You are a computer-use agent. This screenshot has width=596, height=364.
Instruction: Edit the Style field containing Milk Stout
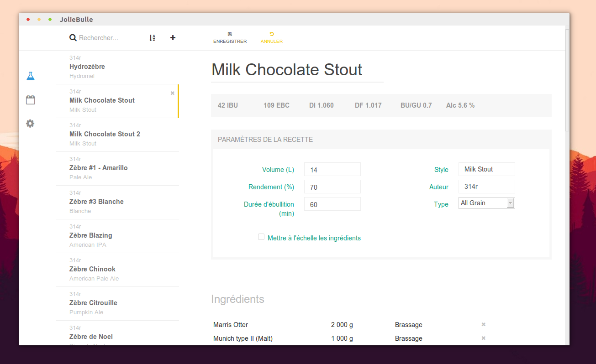[x=486, y=169]
